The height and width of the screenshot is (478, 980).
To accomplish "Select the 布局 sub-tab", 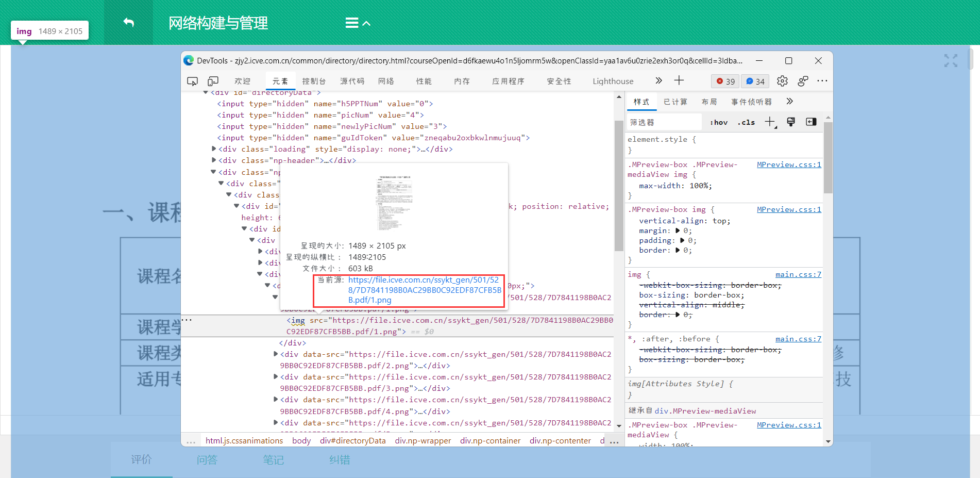I will pyautogui.click(x=709, y=102).
